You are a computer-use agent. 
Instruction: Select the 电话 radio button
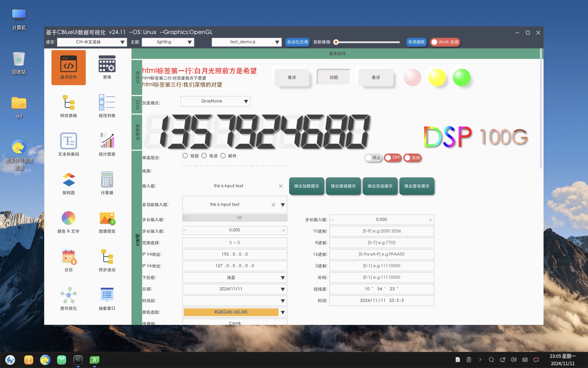pos(204,156)
